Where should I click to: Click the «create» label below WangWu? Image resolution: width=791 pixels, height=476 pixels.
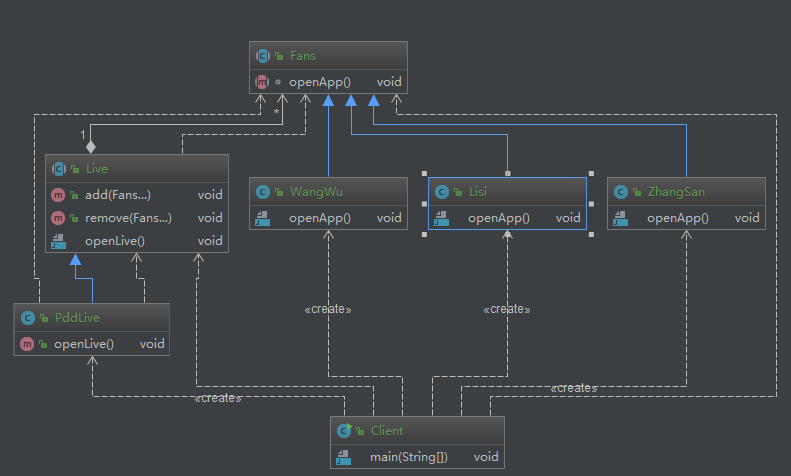[x=327, y=309]
